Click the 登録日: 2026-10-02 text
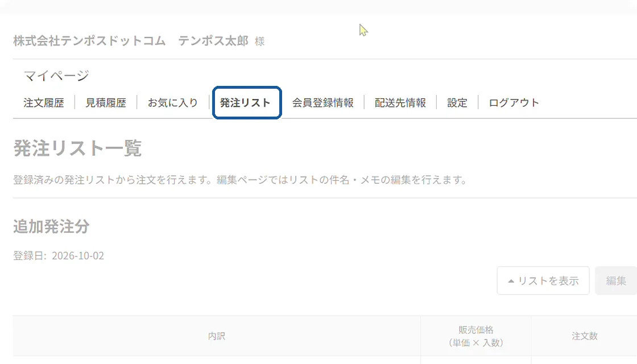 59,255
